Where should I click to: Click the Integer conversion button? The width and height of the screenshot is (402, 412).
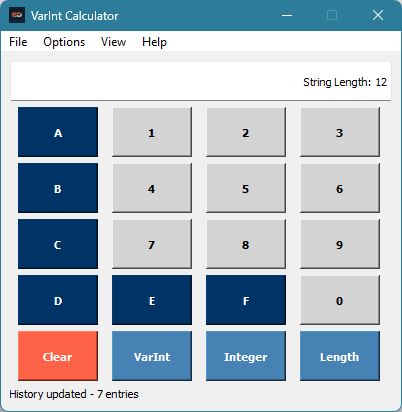pos(246,356)
